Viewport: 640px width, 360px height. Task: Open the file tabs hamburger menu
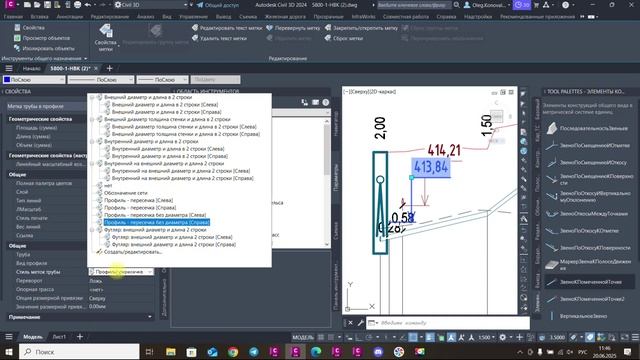click(x=9, y=68)
